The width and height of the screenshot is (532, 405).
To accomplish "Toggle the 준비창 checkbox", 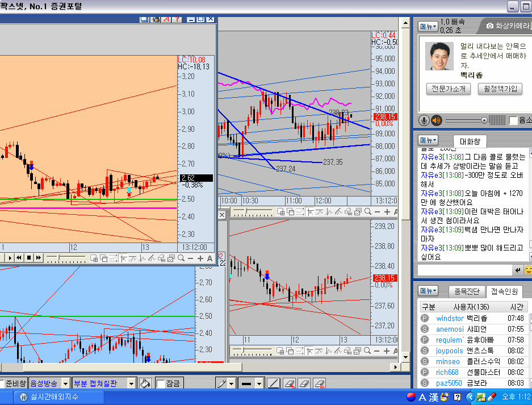I will point(2,383).
